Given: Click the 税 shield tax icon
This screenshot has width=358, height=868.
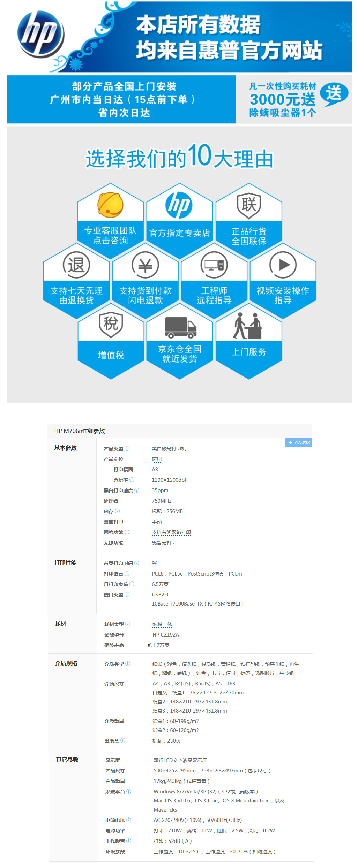Looking at the screenshot, I should click(x=111, y=325).
